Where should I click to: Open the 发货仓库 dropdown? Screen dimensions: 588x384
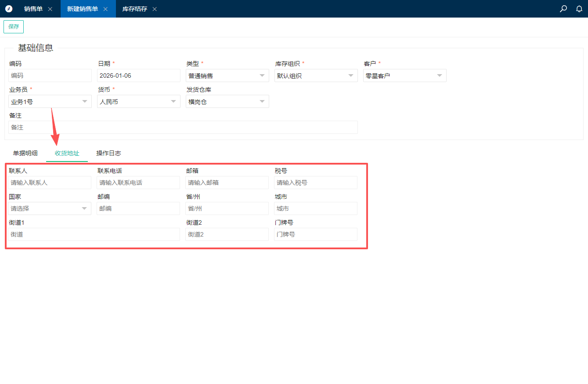click(227, 101)
